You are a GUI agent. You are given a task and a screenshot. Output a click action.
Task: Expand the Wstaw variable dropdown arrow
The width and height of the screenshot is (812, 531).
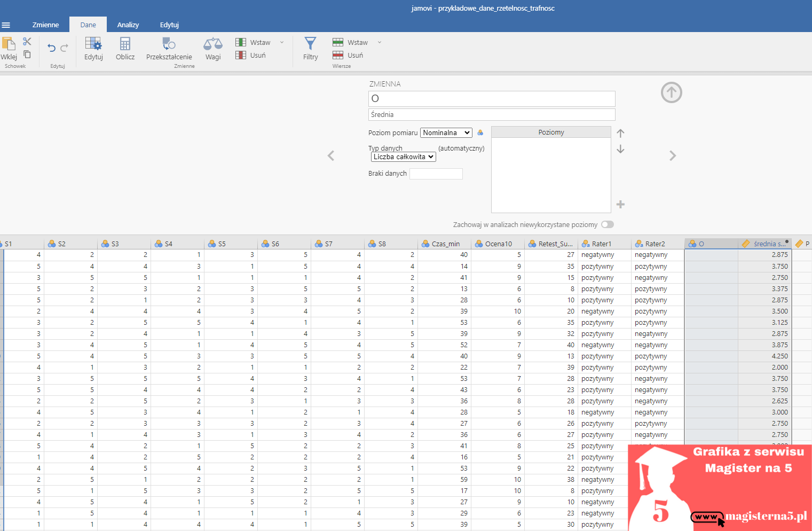point(282,42)
